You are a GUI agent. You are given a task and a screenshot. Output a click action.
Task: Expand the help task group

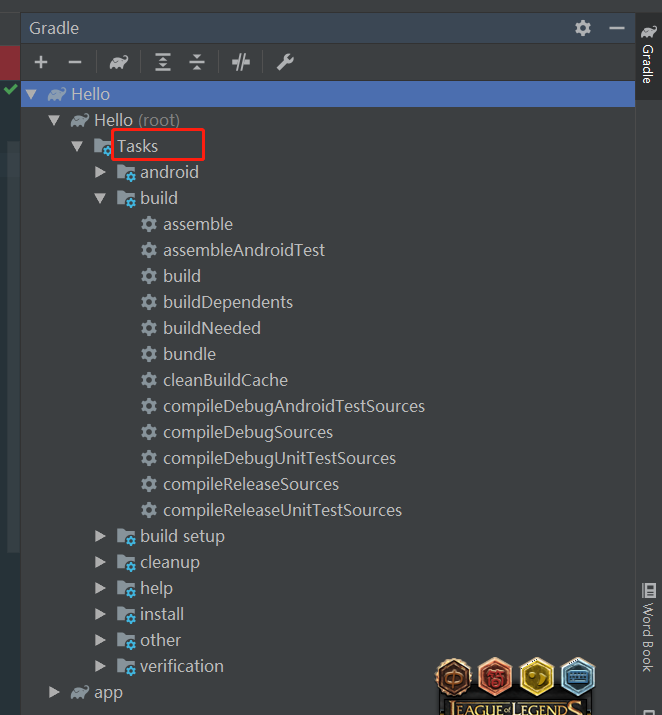[100, 588]
